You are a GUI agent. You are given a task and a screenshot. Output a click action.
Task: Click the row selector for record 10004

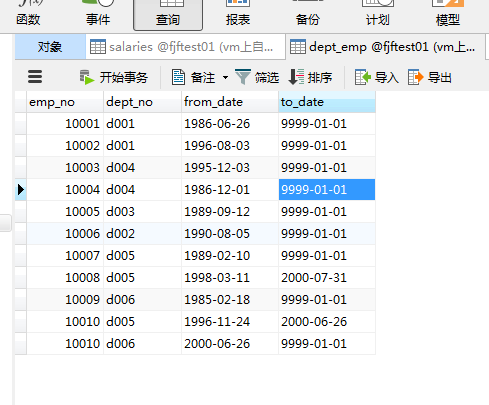click(x=21, y=190)
